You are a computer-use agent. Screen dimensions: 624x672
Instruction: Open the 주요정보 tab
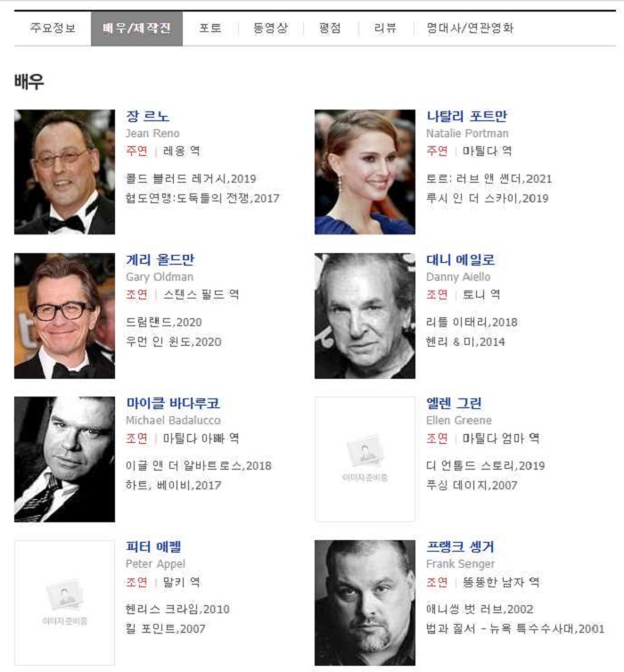click(53, 29)
